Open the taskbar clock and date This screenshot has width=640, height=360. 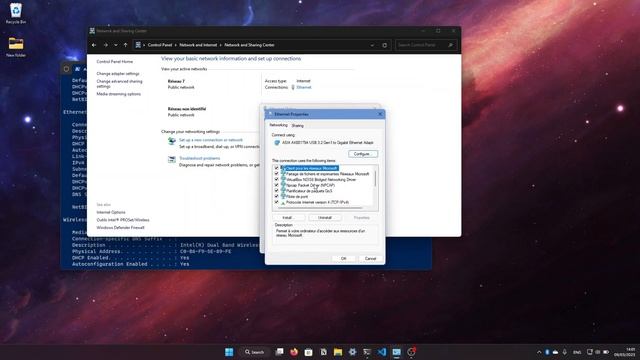point(625,352)
